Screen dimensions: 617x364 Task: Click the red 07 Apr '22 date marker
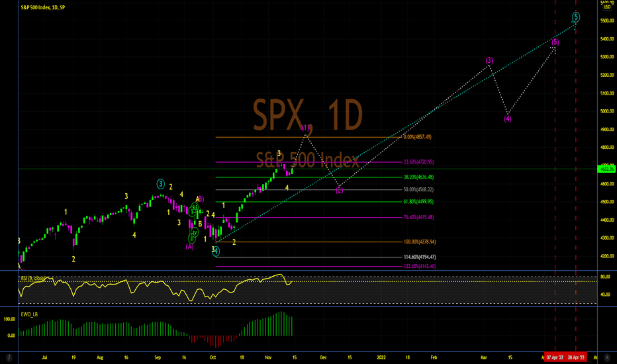[555, 357]
